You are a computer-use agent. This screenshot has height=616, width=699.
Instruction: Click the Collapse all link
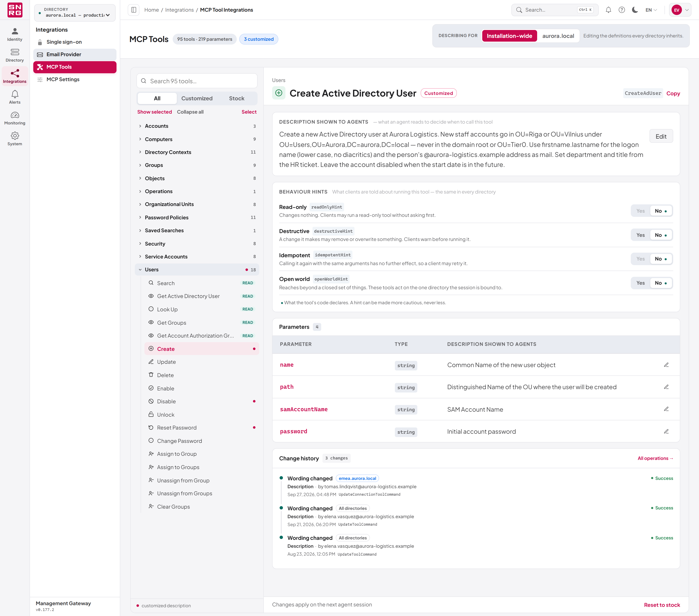click(190, 112)
